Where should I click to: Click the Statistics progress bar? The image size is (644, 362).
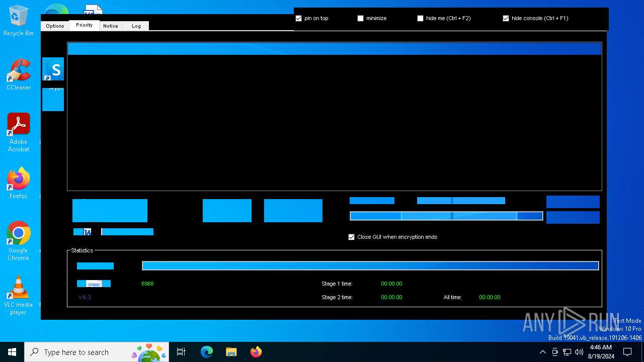click(370, 266)
